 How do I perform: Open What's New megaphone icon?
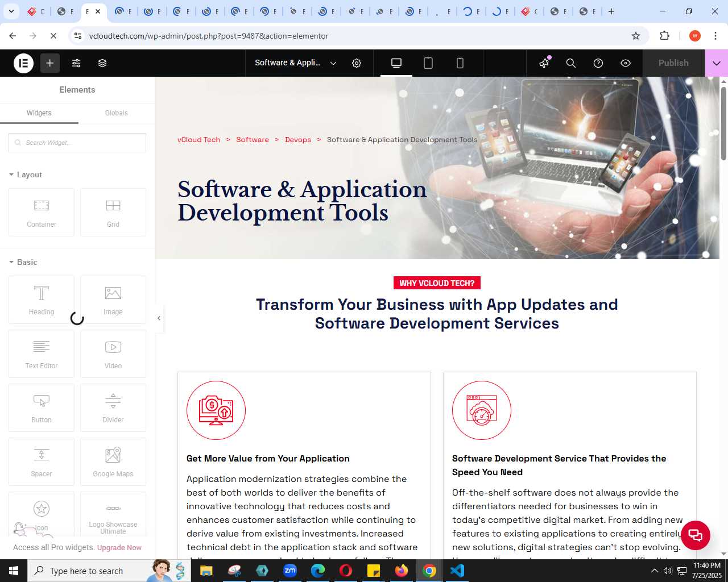544,63
